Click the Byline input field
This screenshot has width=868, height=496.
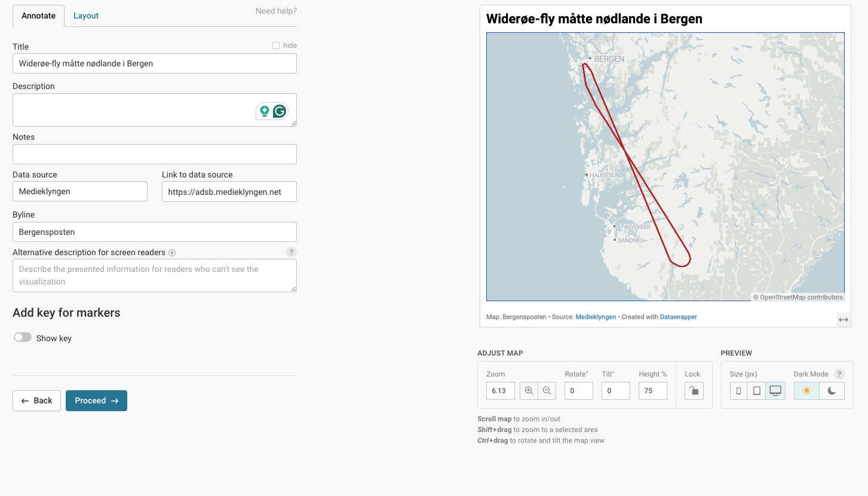point(154,232)
